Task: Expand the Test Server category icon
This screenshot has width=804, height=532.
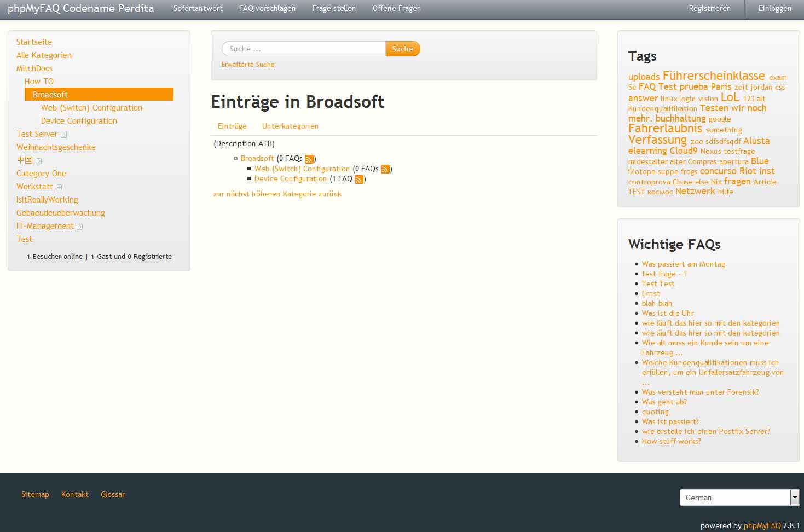Action: pos(63,135)
